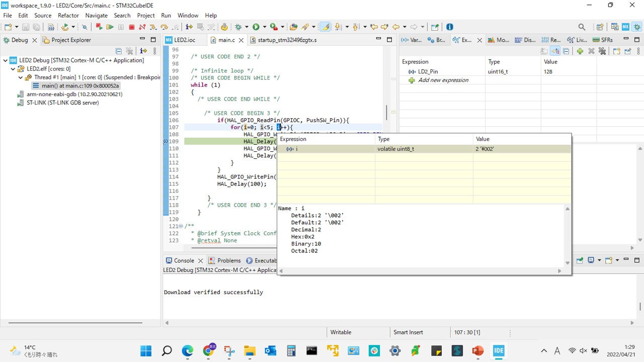Open the Debug launch dropdown arrow
This screenshot has height=362, width=644.
tap(247, 27)
